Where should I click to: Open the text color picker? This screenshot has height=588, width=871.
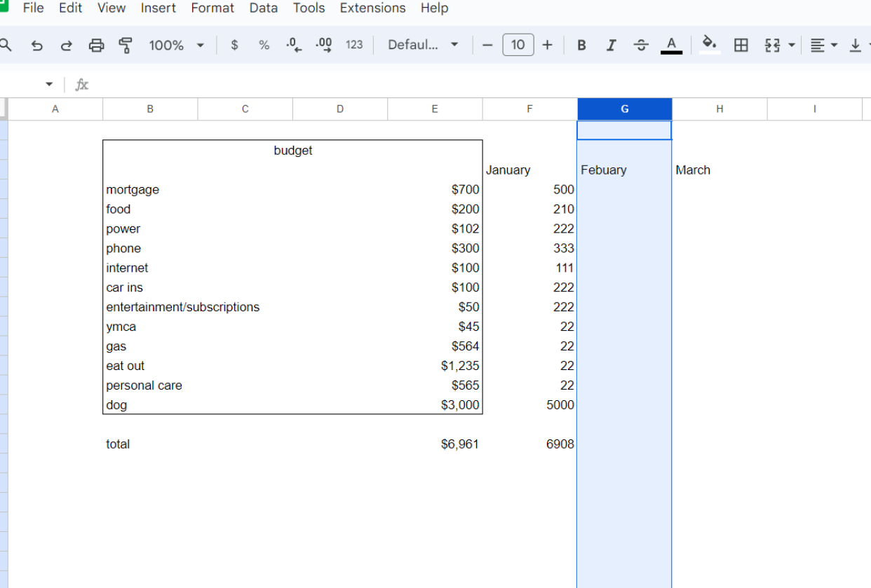(x=671, y=45)
